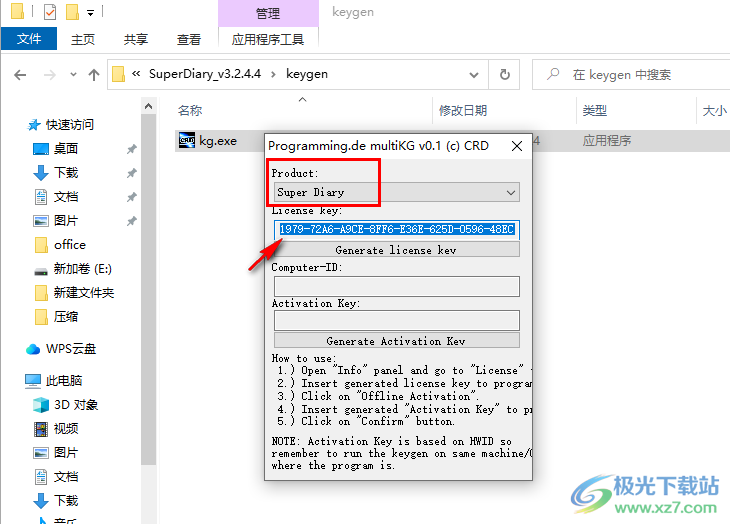Select 此电脑 in the navigation pane
The width and height of the screenshot is (730, 524).
pyautogui.click(x=64, y=381)
